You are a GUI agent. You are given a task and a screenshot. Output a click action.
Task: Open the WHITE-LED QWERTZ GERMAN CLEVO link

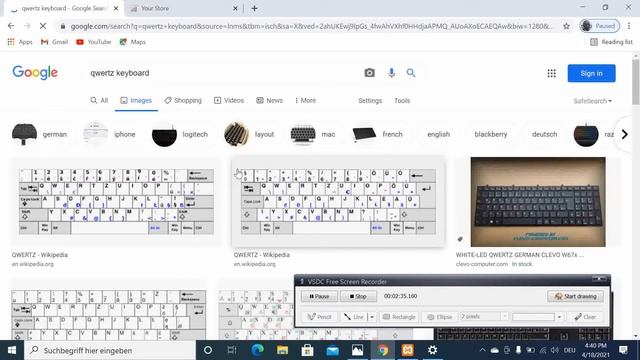(520, 255)
